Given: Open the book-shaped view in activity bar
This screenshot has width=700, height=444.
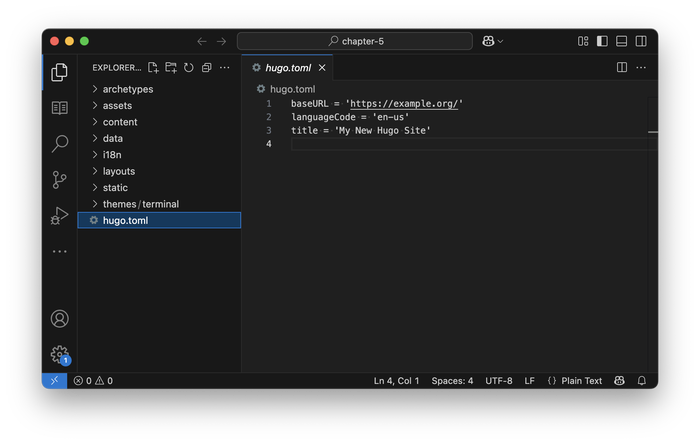Looking at the screenshot, I should [59, 108].
